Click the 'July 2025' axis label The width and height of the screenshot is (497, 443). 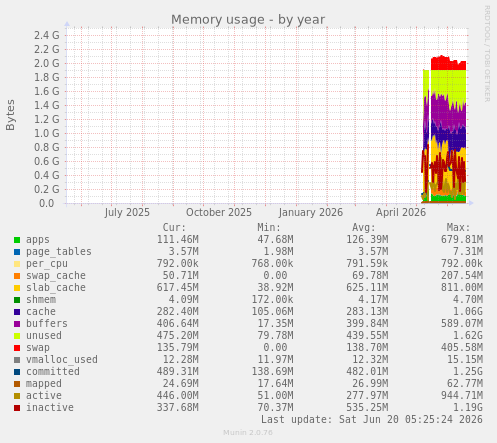pyautogui.click(x=127, y=213)
